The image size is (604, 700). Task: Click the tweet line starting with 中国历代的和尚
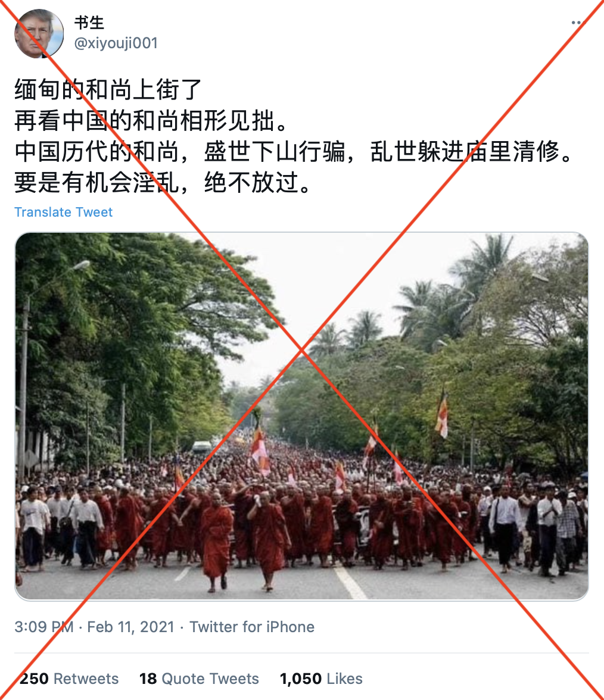click(x=294, y=151)
